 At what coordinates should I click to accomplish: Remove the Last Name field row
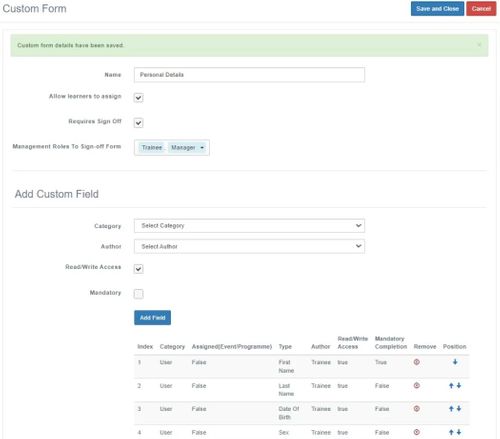[x=416, y=385]
